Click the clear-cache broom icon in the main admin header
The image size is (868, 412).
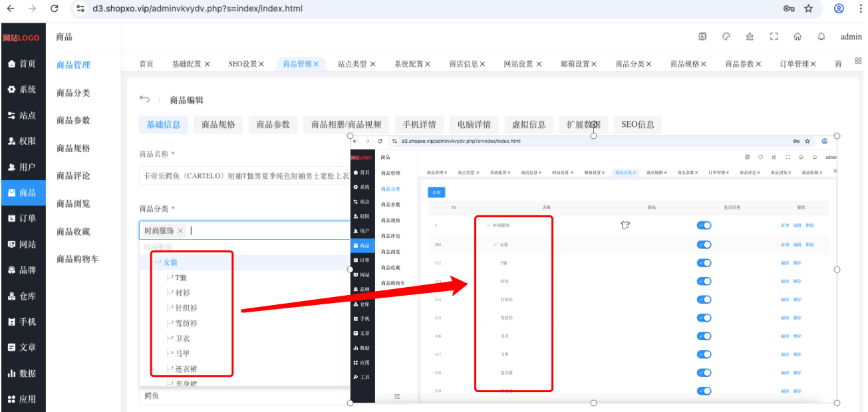point(750,37)
